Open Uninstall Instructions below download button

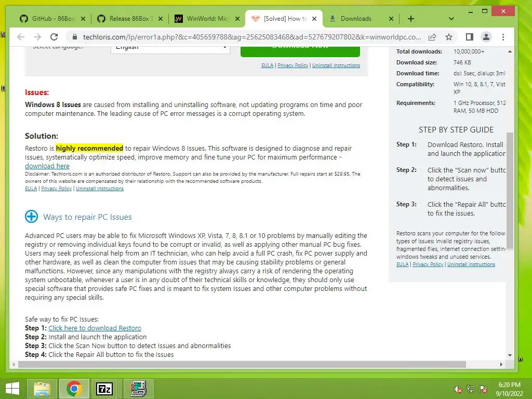coord(336,65)
